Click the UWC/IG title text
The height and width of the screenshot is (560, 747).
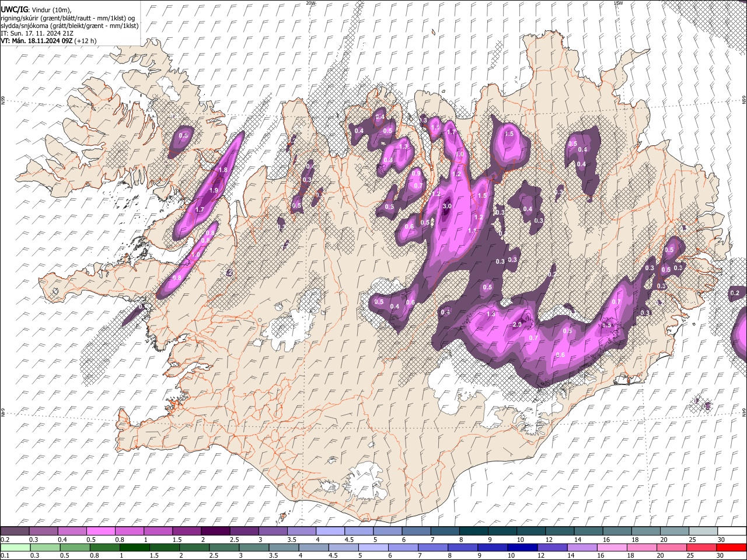coord(13,9)
